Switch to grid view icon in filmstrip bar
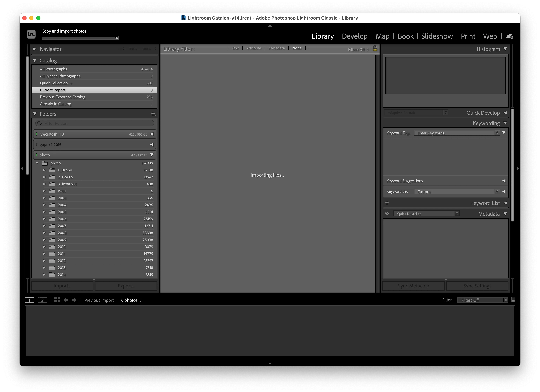Screen dimensions: 540x392 (57, 300)
